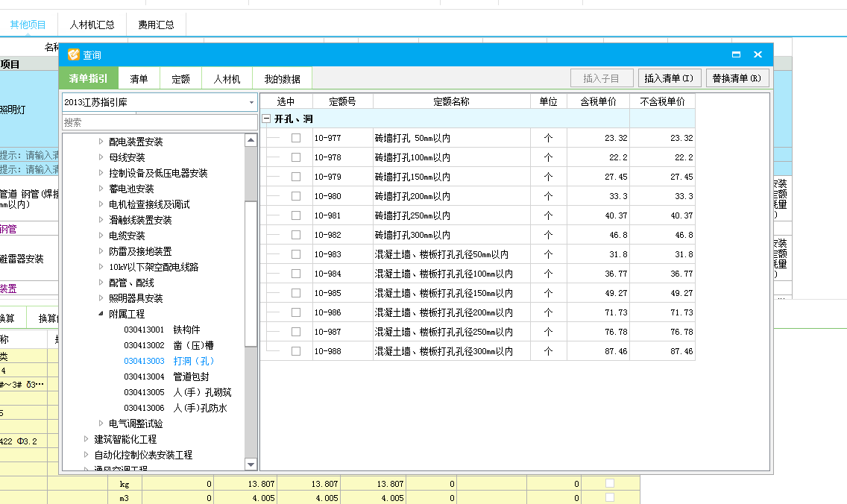The image size is (847, 504).
Task: Expand the 配电装置安装 tree node
Action: coord(101,142)
